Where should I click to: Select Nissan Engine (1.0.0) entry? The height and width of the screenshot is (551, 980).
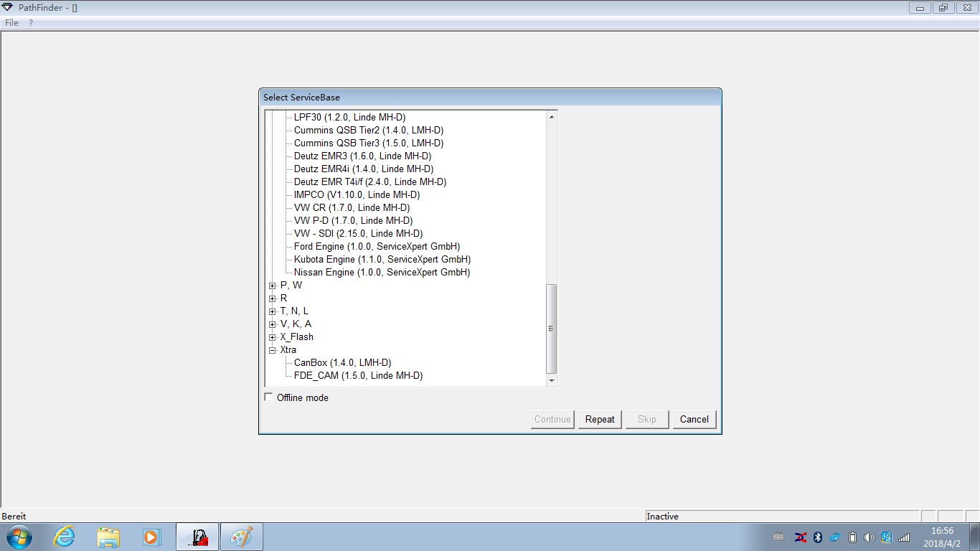coord(382,272)
